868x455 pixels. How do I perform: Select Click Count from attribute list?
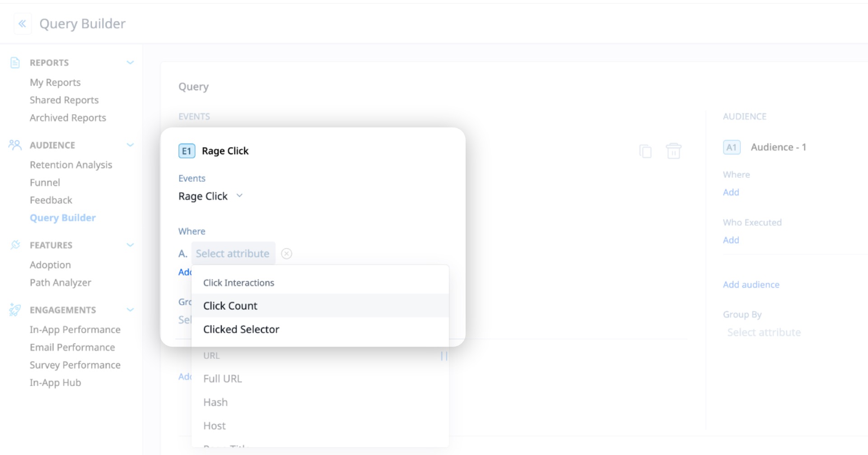pyautogui.click(x=230, y=306)
